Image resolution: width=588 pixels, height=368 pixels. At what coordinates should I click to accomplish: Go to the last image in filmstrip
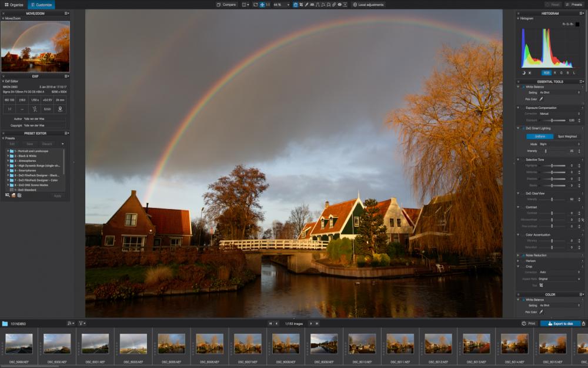[317, 323]
